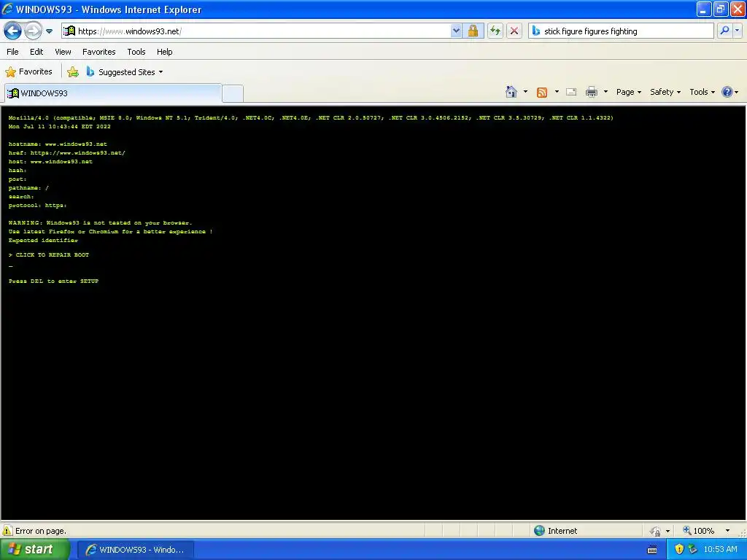
Task: Open the Page command menu
Action: (628, 92)
